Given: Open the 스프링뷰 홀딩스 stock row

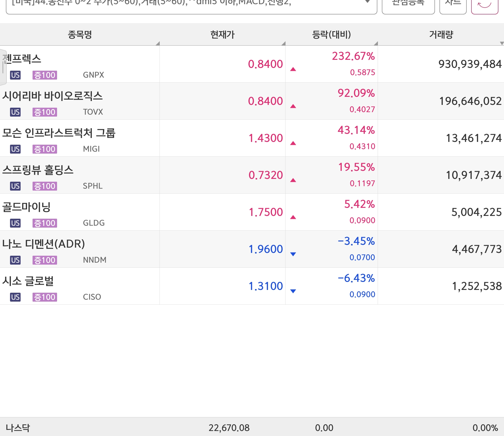Looking at the screenshot, I should click(x=252, y=175).
